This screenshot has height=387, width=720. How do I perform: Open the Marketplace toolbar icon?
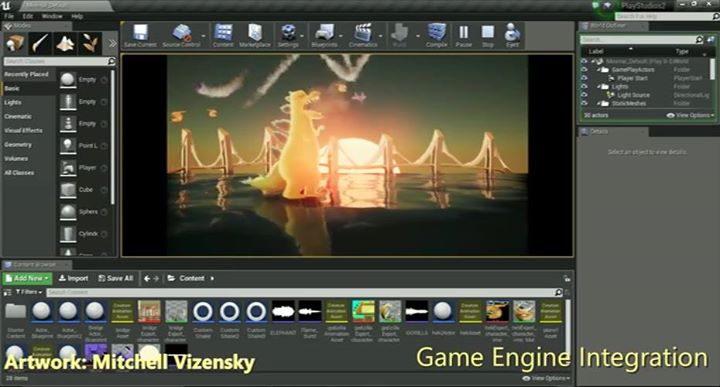coord(255,35)
